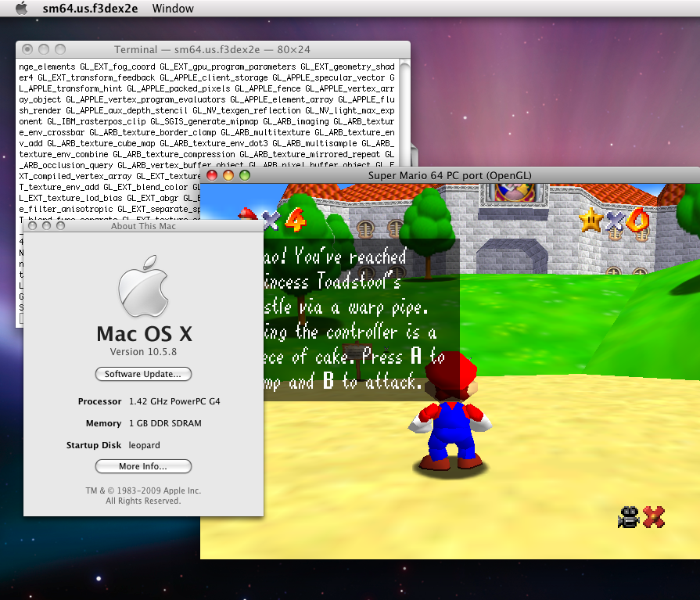Click the startup disk name leopard
This screenshot has width=700, height=600.
coord(144,445)
